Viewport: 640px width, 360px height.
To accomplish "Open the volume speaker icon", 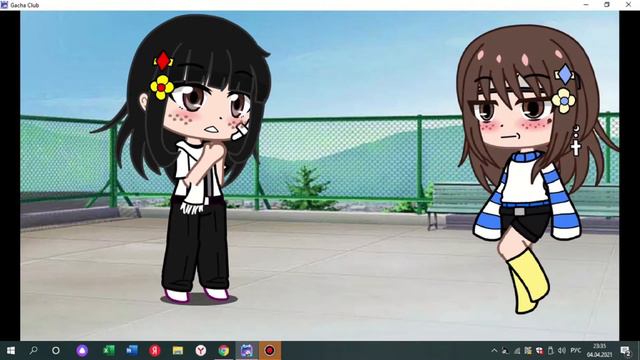I will click(x=562, y=351).
